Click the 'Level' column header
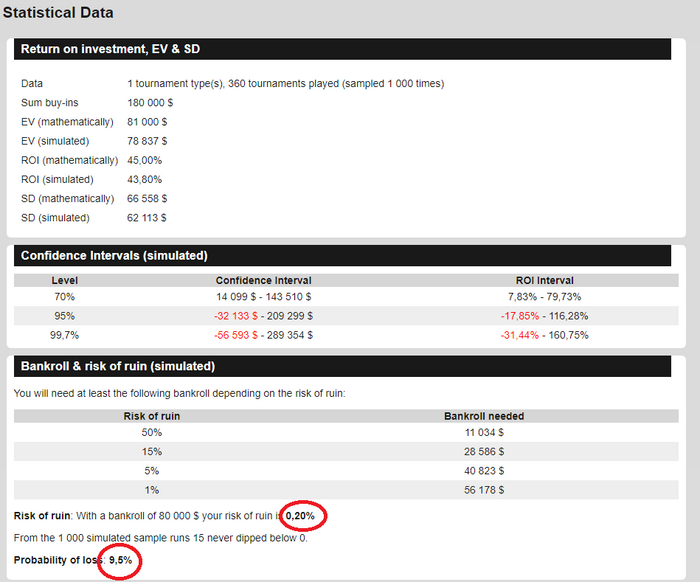Viewport: 700px width, 582px height. coord(65,281)
